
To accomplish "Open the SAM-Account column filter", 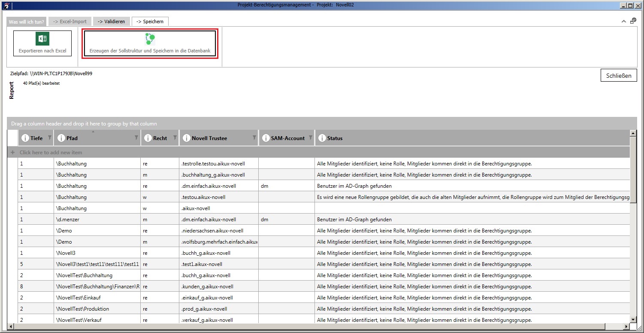I will tap(310, 137).
